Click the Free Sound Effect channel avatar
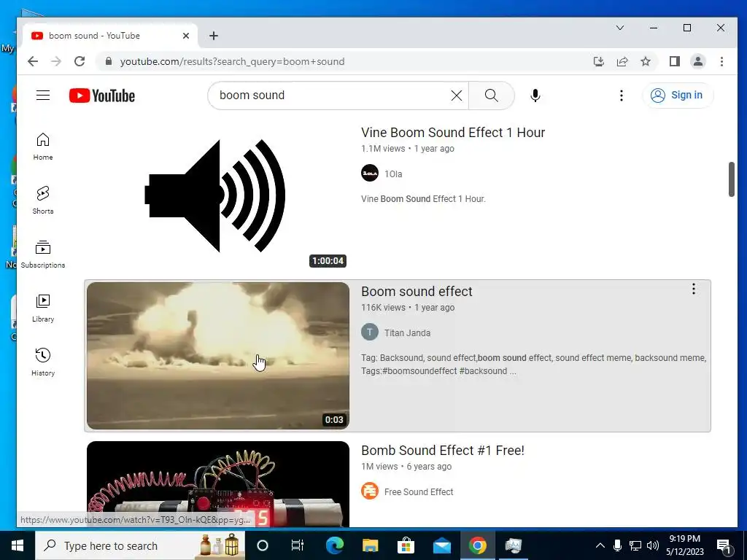The width and height of the screenshot is (747, 560). 370,491
